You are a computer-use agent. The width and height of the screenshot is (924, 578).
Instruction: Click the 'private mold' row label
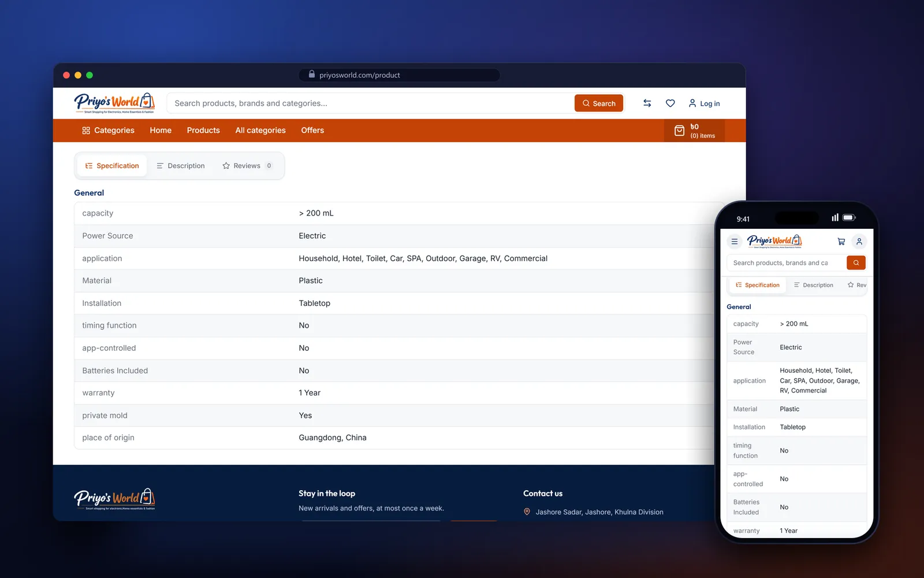105,415
